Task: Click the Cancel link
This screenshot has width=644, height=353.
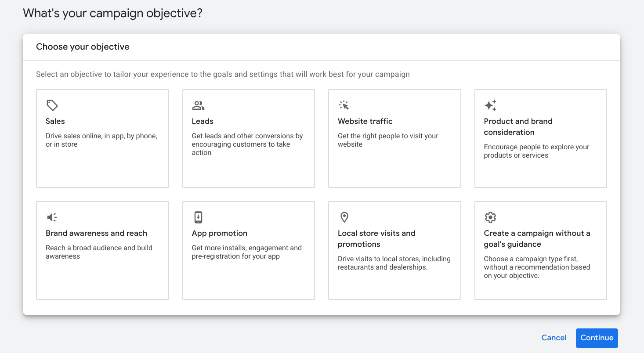Action: point(554,338)
